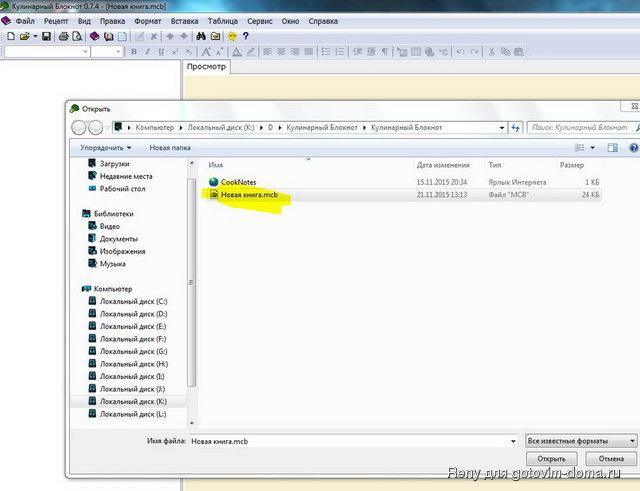Viewport: 640px width, 491px height.
Task: Select Локальный диск (C:) in sidebar
Action: tap(128, 301)
